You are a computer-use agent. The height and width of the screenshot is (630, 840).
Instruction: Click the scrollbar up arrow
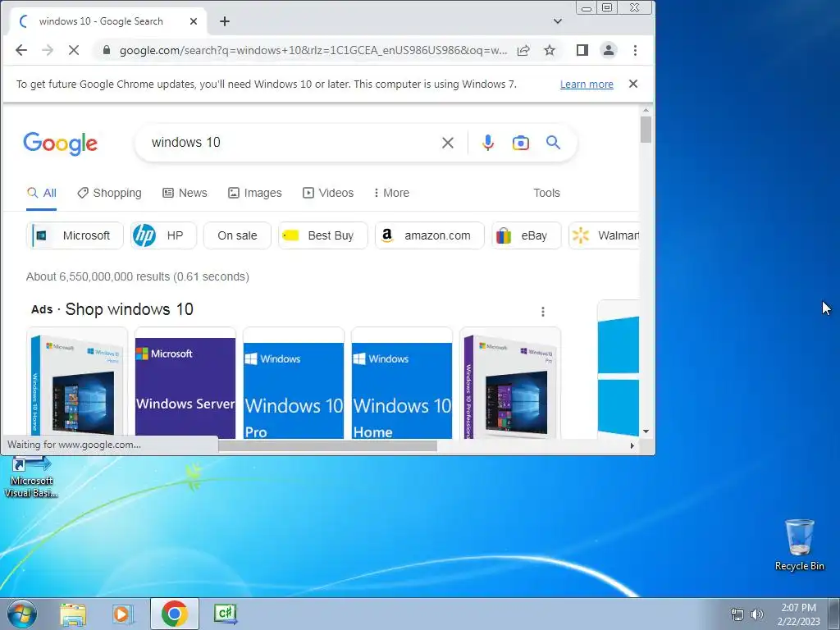pyautogui.click(x=646, y=110)
